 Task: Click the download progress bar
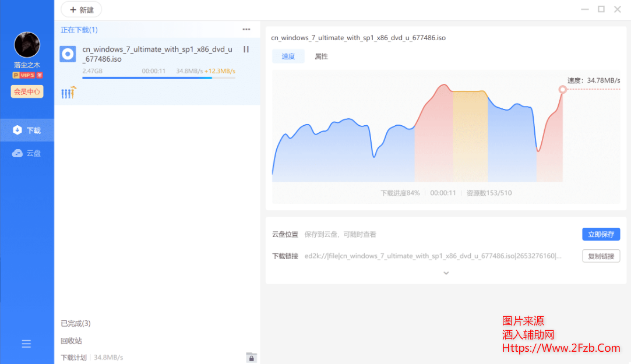coord(158,77)
